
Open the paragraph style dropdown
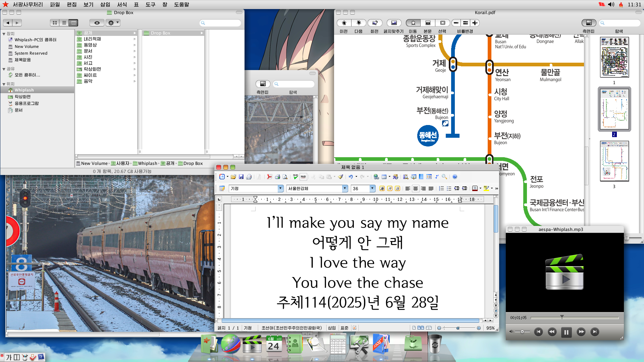tap(280, 188)
